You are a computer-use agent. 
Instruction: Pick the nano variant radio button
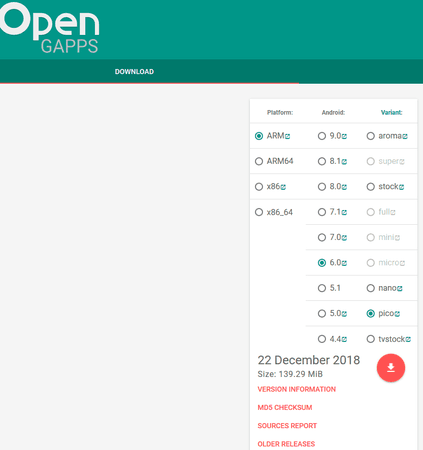coord(370,288)
